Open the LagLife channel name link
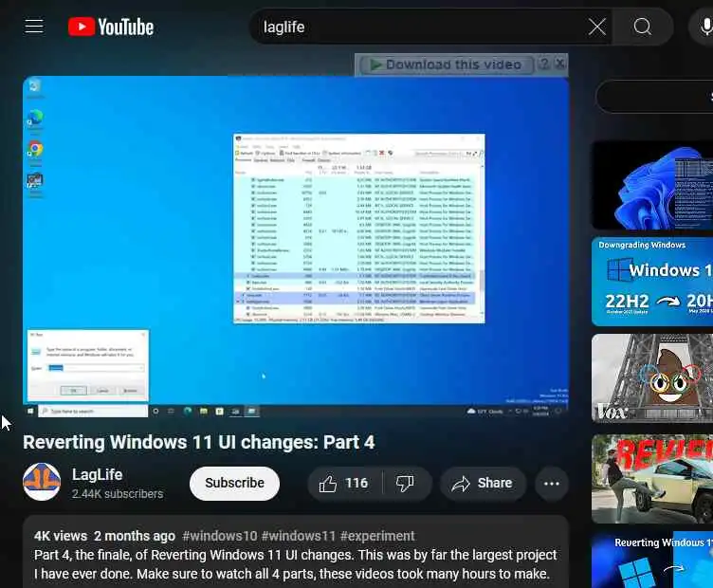Image resolution: width=713 pixels, height=588 pixels. (98, 474)
